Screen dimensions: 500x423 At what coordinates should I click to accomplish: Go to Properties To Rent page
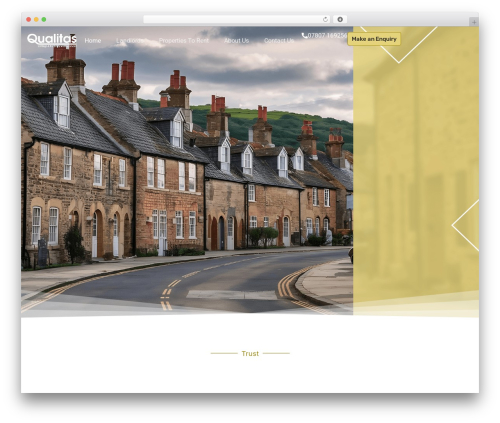(x=184, y=41)
